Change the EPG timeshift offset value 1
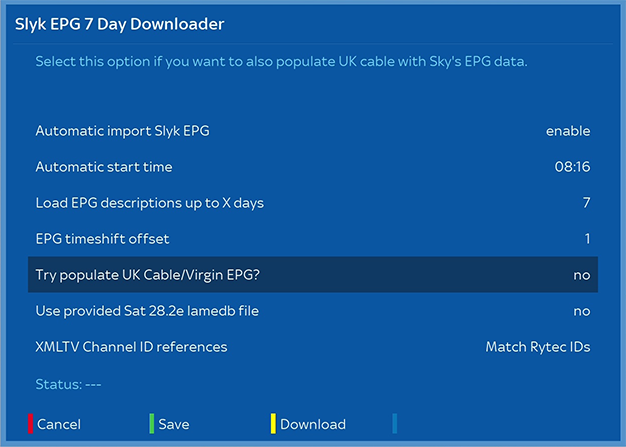 coord(587,239)
